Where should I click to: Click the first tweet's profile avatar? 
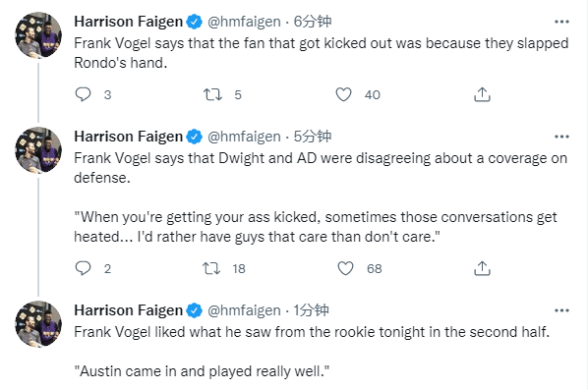coord(38,35)
